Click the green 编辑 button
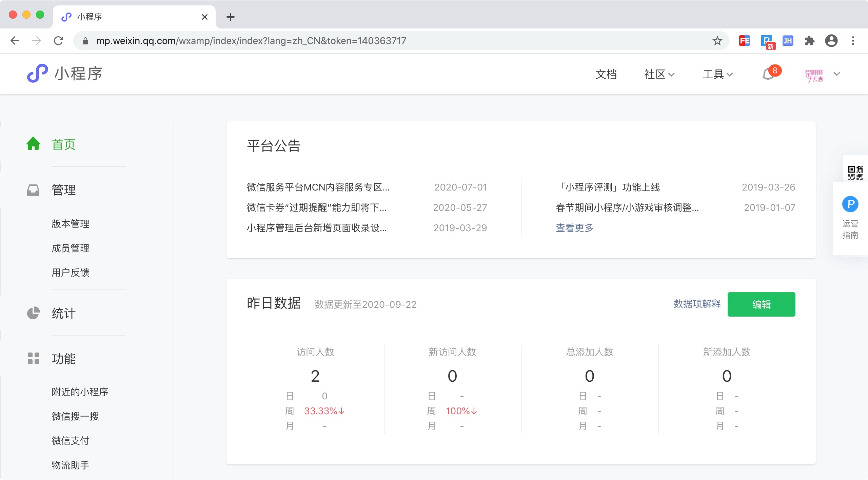The width and height of the screenshot is (868, 480). (761, 304)
